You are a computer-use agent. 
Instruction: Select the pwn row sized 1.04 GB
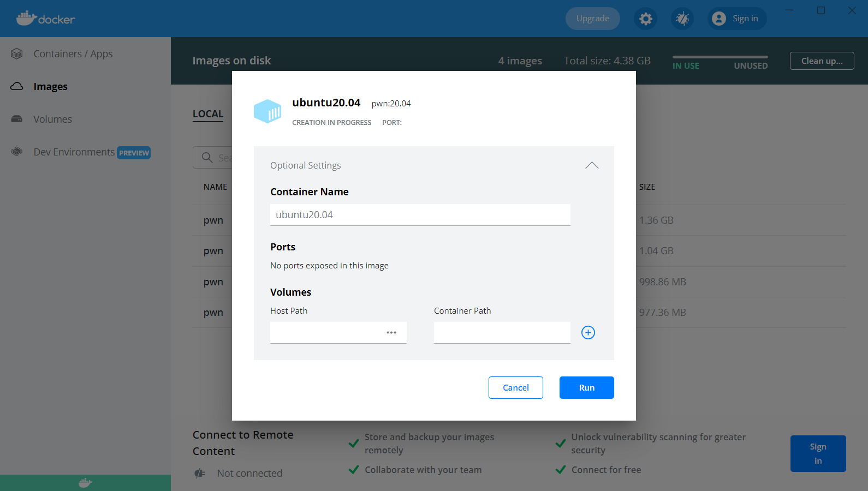click(519, 251)
